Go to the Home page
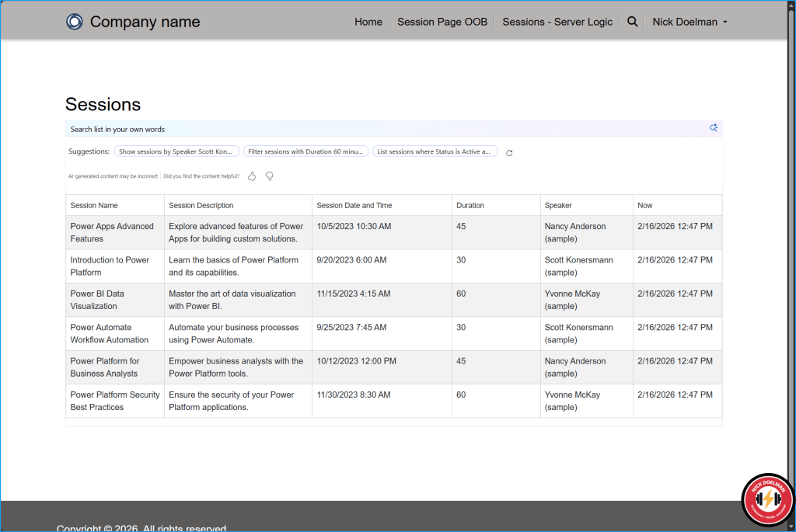796x532 pixels. [368, 22]
